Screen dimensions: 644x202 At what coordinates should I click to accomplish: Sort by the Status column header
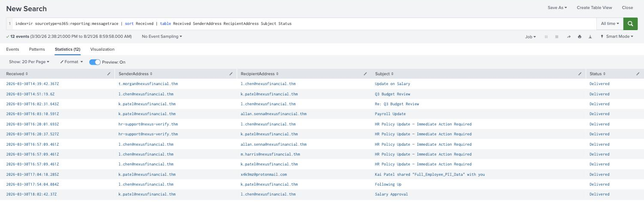[597, 74]
